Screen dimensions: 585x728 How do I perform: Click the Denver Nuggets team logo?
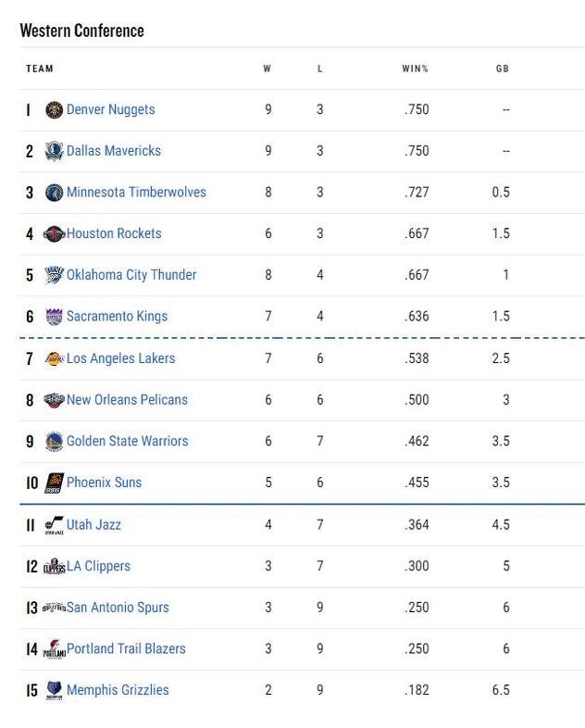(x=54, y=110)
